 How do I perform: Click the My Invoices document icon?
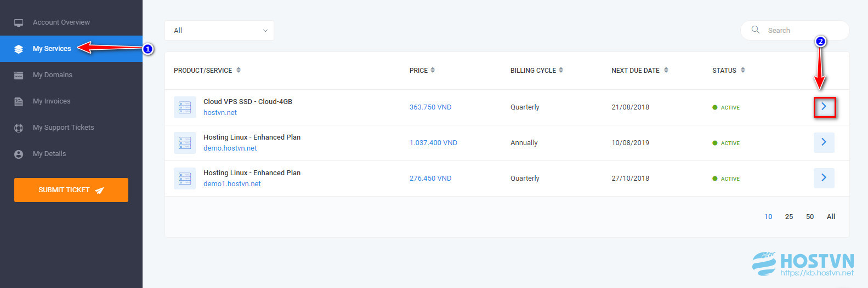pyautogui.click(x=19, y=101)
